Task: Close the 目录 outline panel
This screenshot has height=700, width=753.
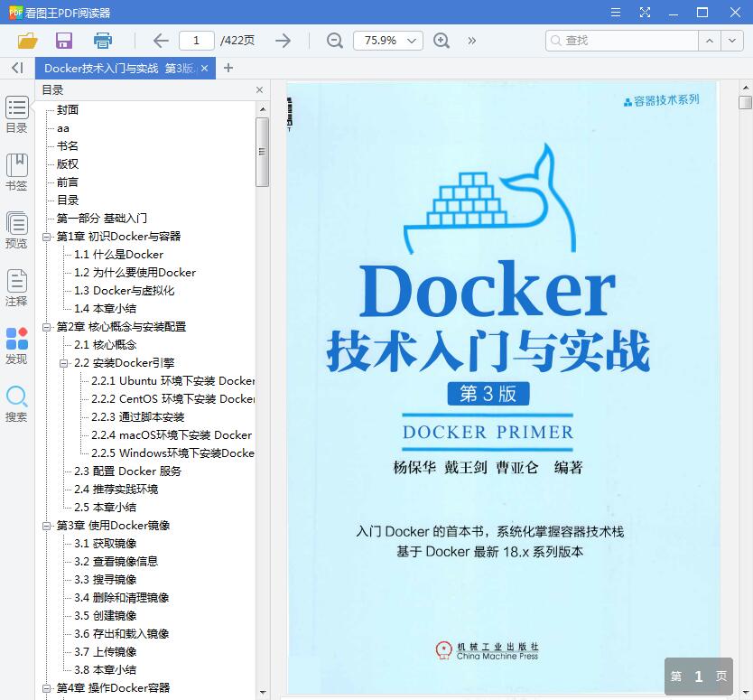Action: pos(259,89)
